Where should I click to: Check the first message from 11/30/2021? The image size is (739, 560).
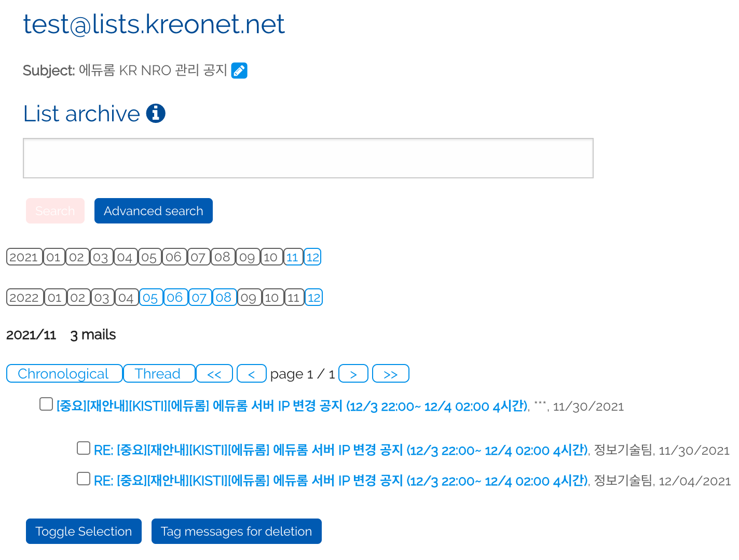click(46, 404)
